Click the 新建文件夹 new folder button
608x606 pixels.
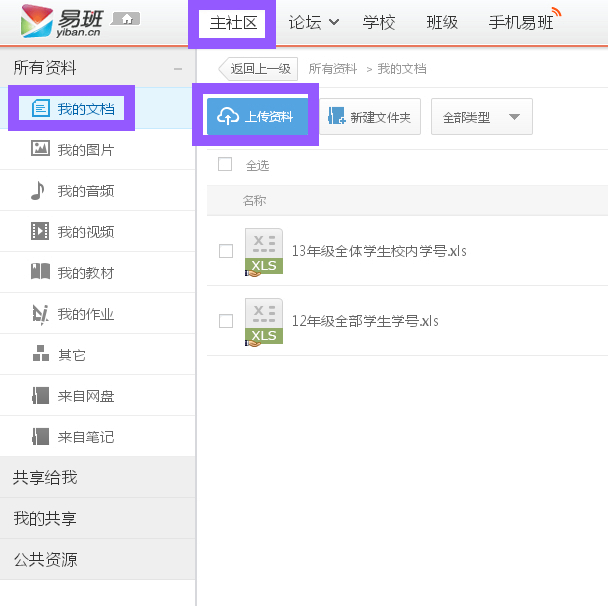[370, 117]
